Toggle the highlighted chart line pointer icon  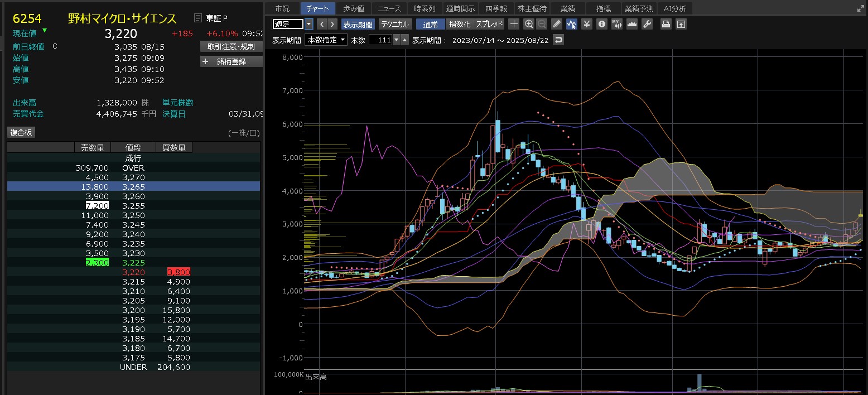(x=572, y=24)
